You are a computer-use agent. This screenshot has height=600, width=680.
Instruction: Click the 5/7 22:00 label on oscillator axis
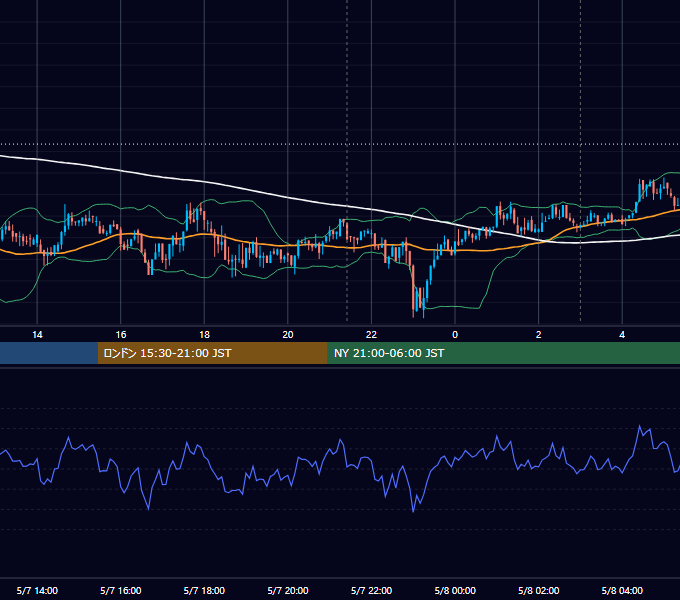tap(371, 591)
